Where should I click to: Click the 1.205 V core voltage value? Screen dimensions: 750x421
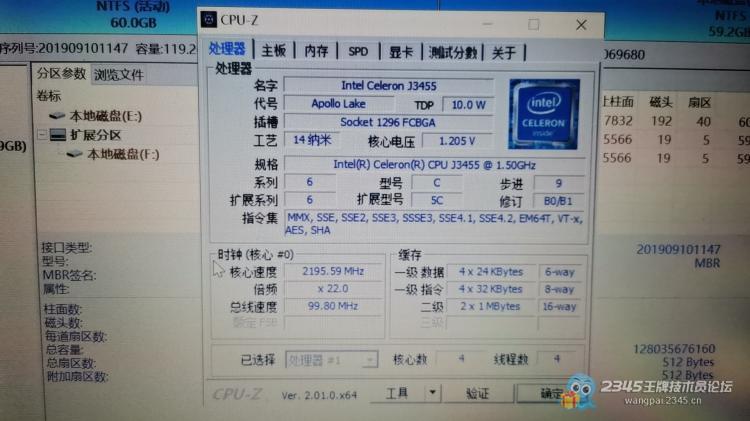coord(457,141)
